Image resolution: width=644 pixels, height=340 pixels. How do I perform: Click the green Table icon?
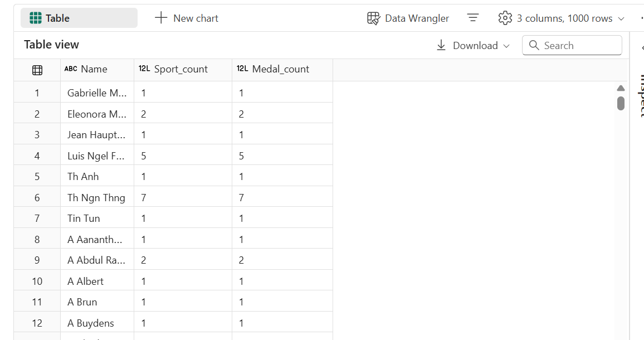click(x=36, y=18)
